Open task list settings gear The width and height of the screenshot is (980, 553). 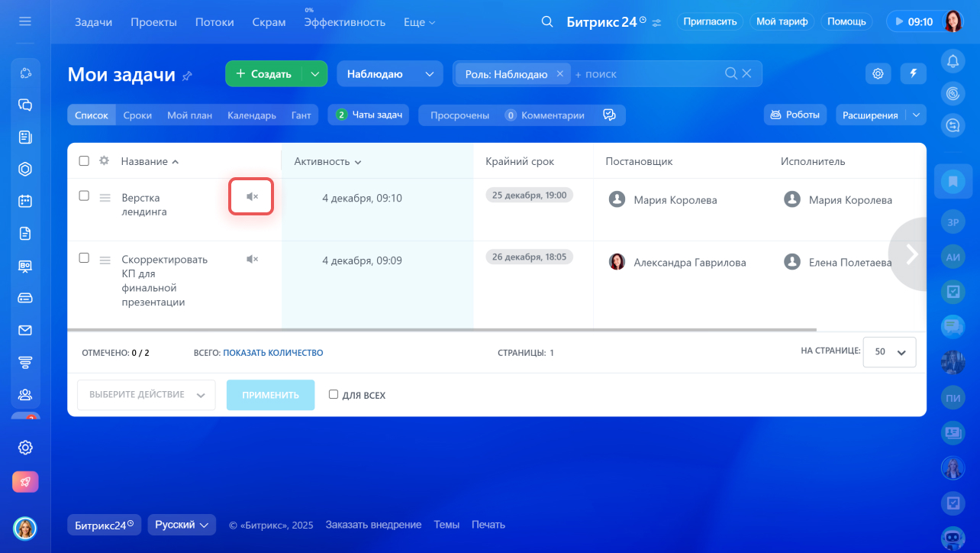click(x=878, y=73)
